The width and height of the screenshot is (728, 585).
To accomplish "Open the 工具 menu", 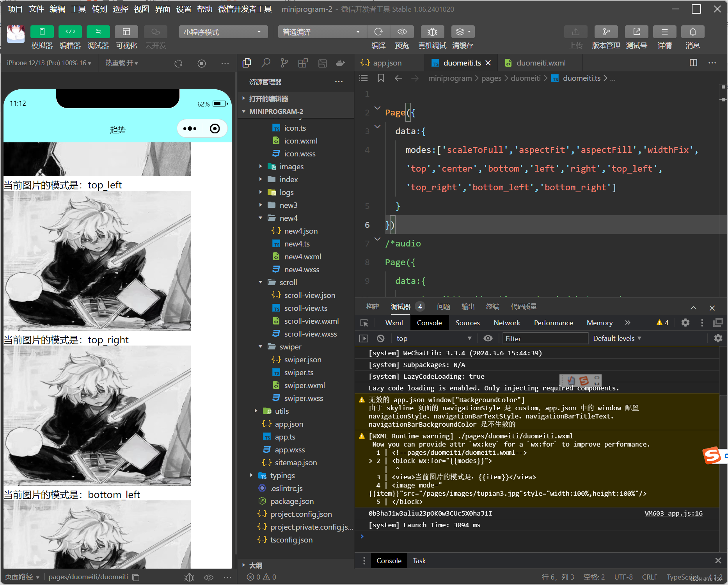I will (78, 9).
